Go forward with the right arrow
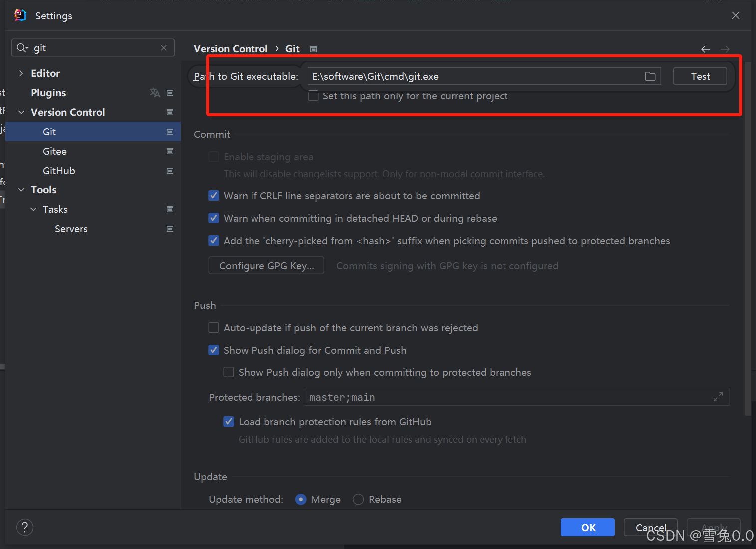Image resolution: width=756 pixels, height=549 pixels. [x=725, y=49]
